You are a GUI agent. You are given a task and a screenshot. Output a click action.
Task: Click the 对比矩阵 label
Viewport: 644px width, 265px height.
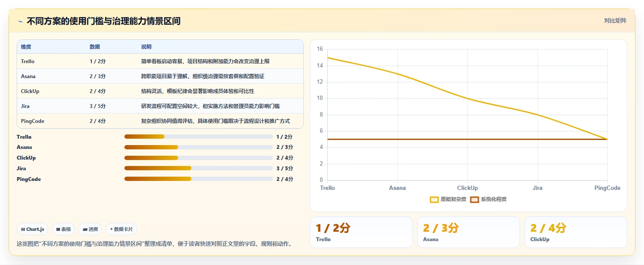615,20
